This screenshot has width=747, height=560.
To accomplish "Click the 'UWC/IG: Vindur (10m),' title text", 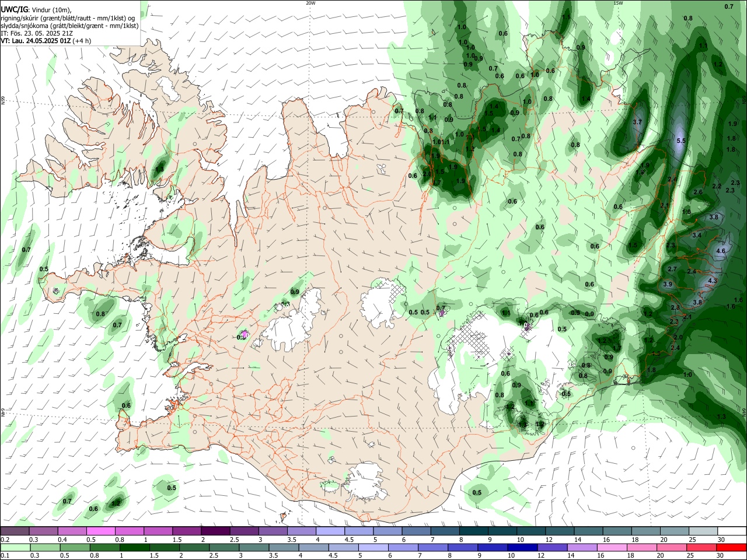I will [36, 10].
